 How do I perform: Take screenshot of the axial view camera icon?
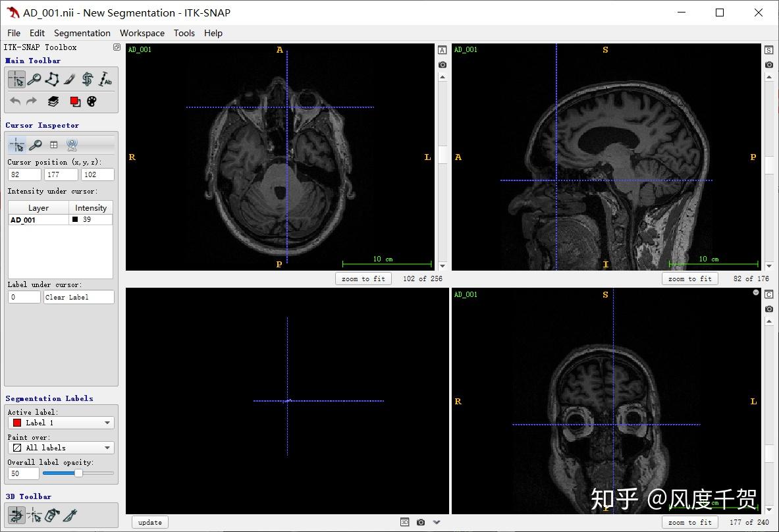[x=442, y=65]
